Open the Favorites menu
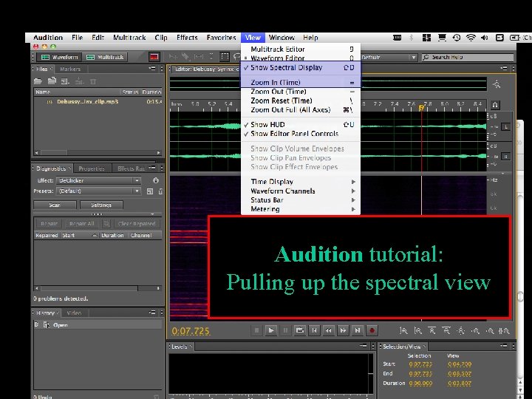This screenshot has height=399, width=532. 221,38
